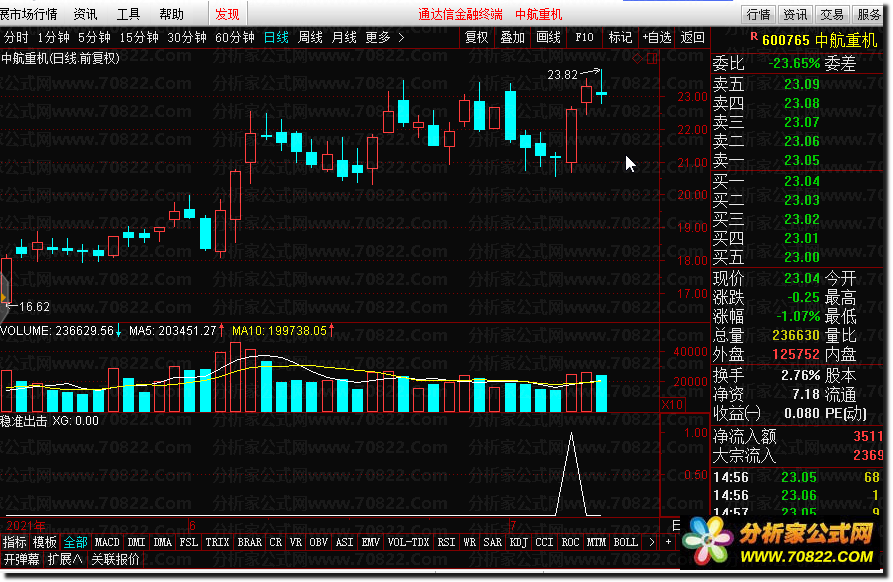
Task: Select the 30分钟 chart period
Action: [x=187, y=38]
